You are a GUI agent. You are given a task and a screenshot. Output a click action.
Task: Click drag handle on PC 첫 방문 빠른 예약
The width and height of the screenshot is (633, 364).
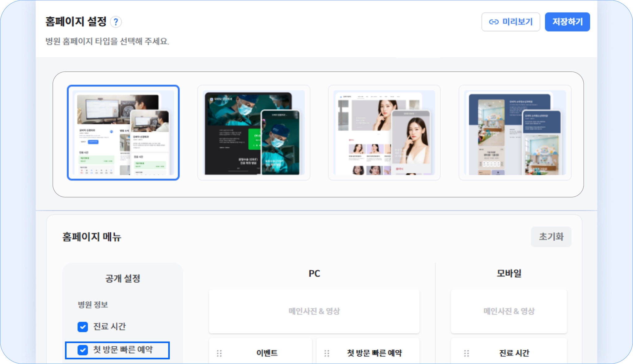point(327,353)
